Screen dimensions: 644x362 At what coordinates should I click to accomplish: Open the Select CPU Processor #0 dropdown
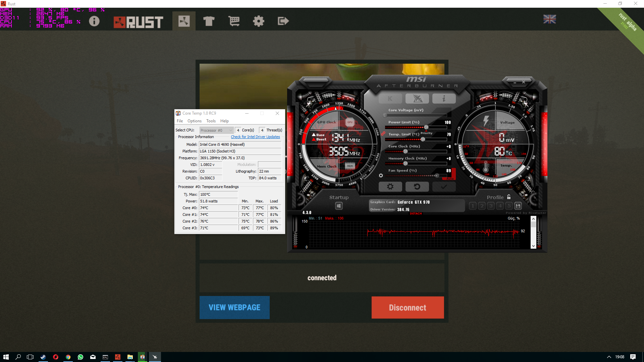pyautogui.click(x=216, y=130)
